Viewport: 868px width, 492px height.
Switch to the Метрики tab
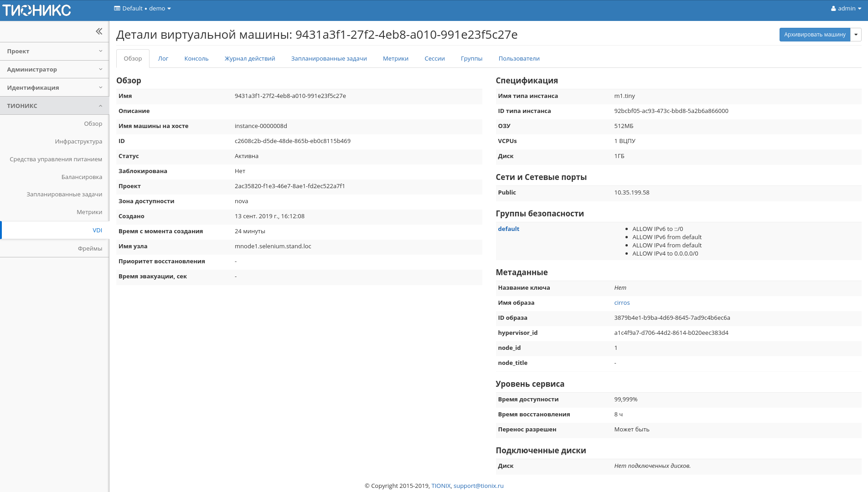[x=395, y=58]
